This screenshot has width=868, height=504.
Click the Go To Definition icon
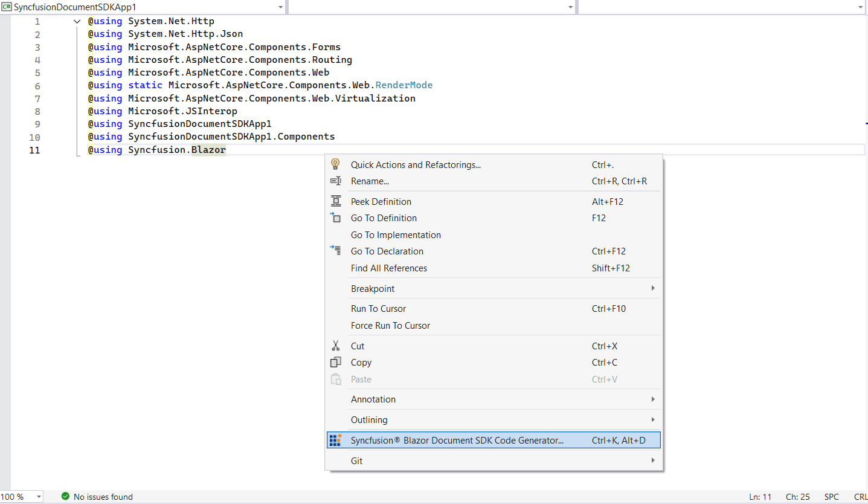point(336,218)
